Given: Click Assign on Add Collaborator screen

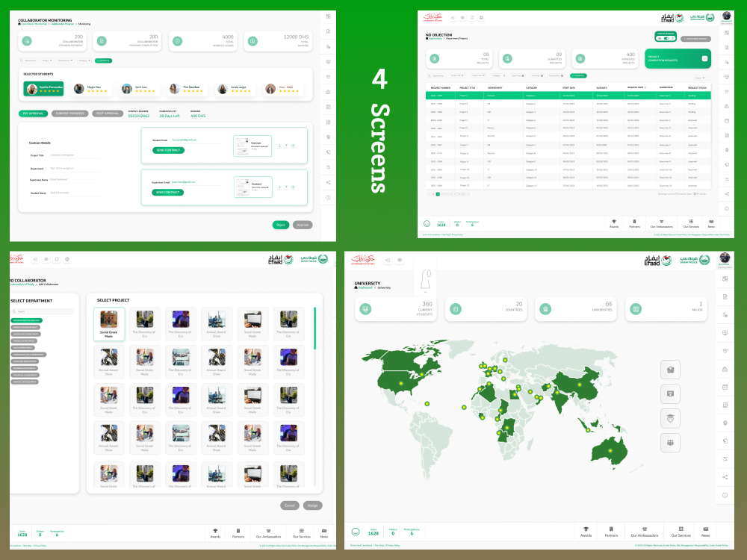Looking at the screenshot, I should pyautogui.click(x=312, y=505).
